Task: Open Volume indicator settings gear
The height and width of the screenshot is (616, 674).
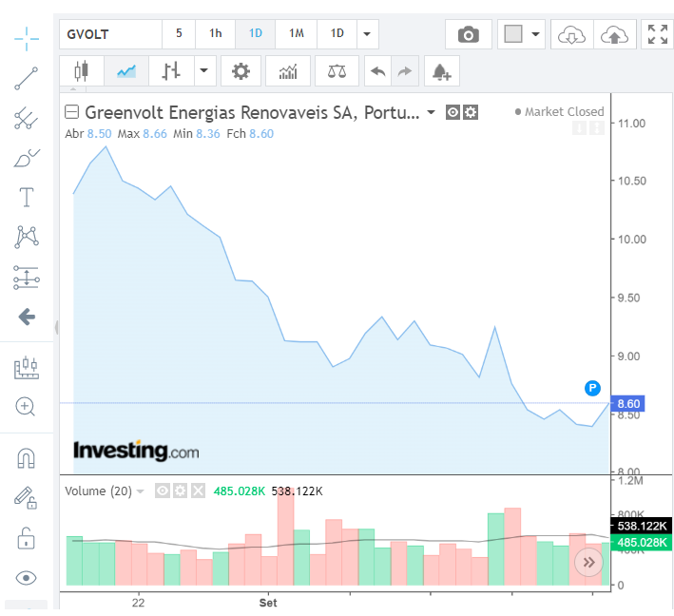Action: coord(180,491)
